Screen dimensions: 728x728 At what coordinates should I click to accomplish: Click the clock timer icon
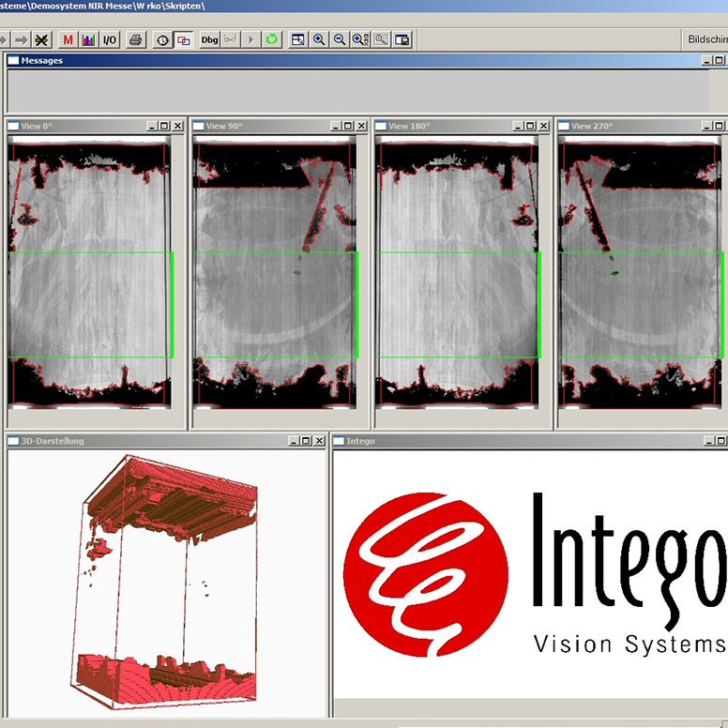[x=162, y=40]
